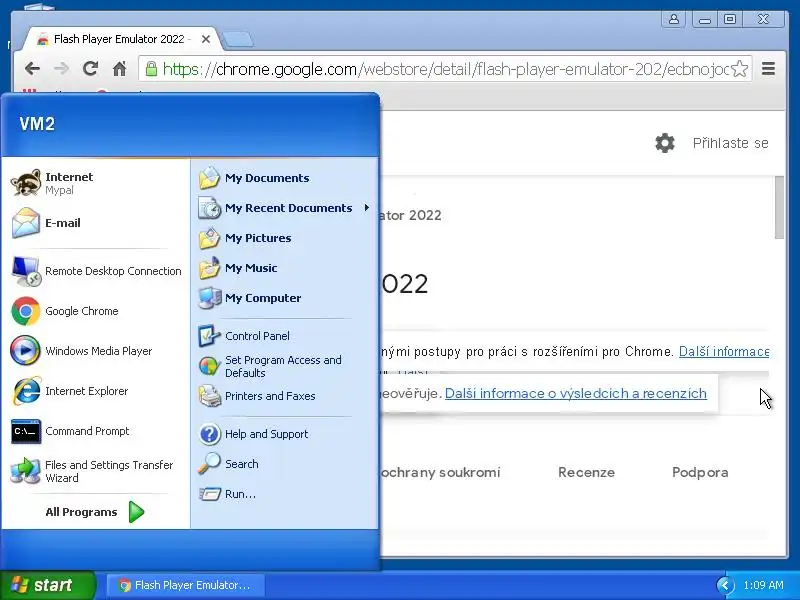Launch Google Chrome from Start menu

(x=96, y=311)
